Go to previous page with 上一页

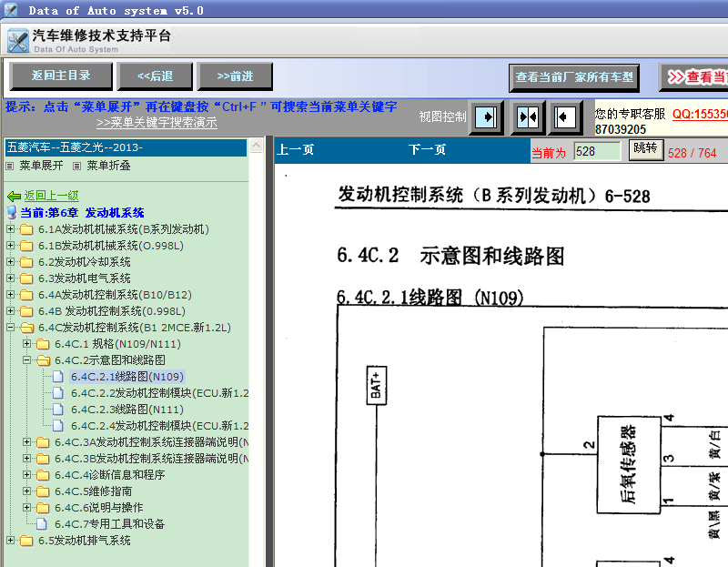click(x=295, y=149)
